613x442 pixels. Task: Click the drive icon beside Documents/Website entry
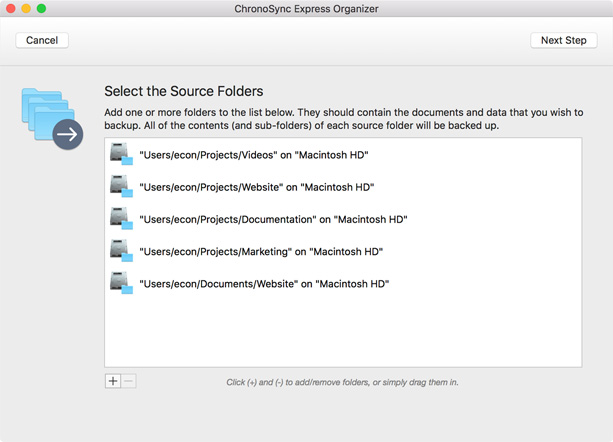pyautogui.click(x=121, y=283)
